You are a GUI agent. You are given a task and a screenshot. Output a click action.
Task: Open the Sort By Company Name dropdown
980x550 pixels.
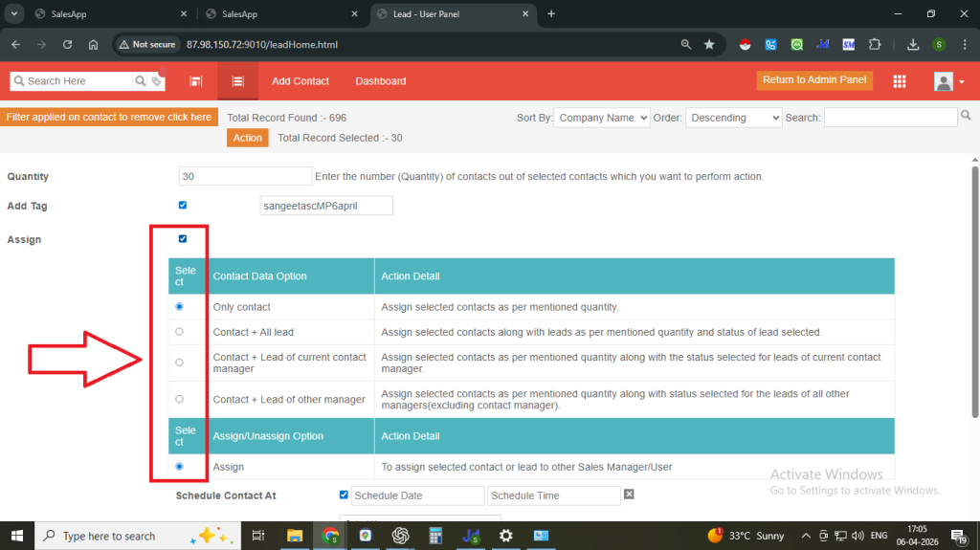point(601,118)
